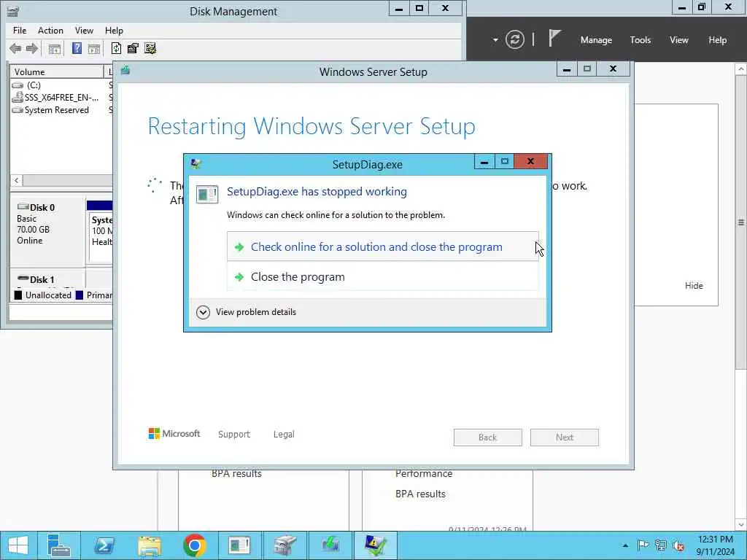The width and height of the screenshot is (747, 560).
Task: Click Server Manager scrollbar up arrow
Action: (741, 69)
